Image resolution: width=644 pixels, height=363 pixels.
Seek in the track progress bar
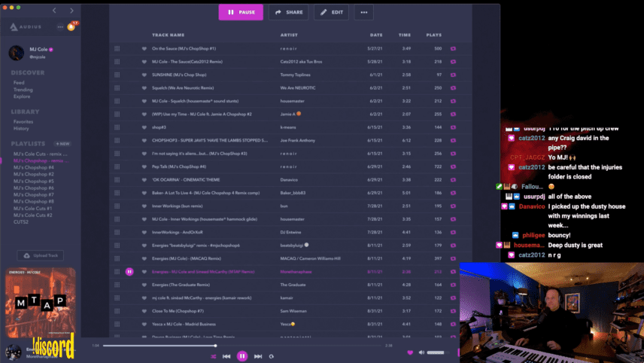tap(242, 346)
